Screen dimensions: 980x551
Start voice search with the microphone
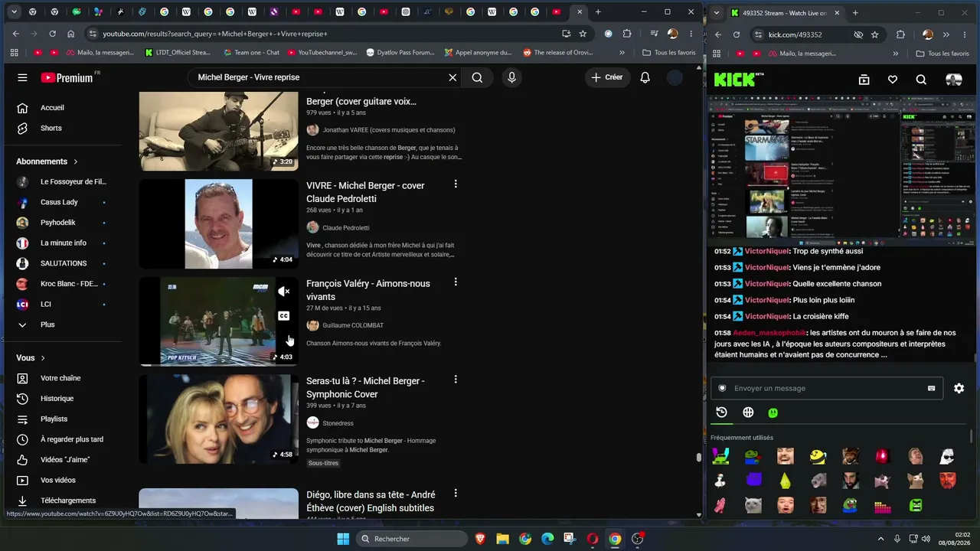[511, 77]
